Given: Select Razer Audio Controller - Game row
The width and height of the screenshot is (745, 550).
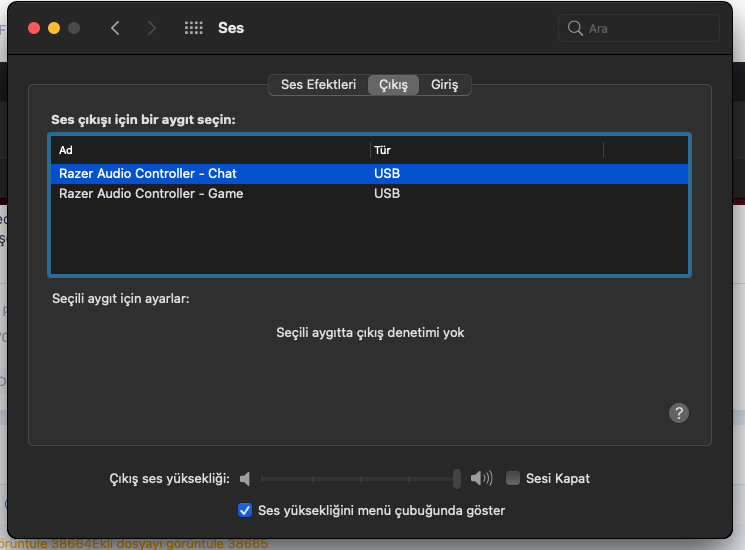Looking at the screenshot, I should (369, 194).
